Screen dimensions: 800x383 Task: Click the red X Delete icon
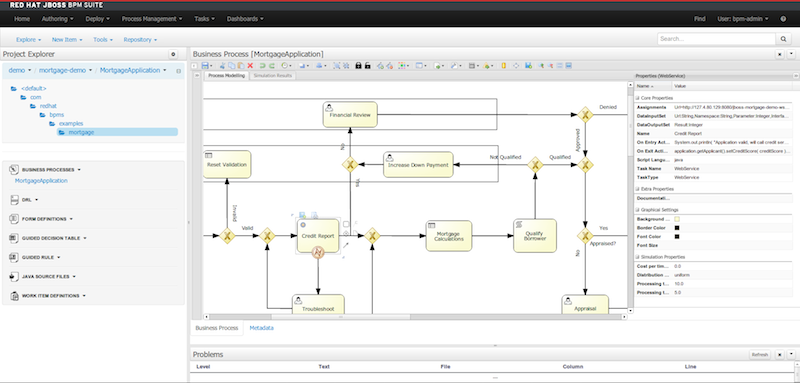[250, 65]
